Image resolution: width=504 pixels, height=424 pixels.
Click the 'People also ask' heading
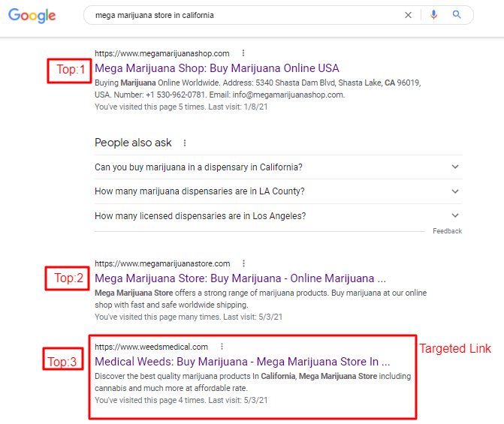click(x=133, y=143)
